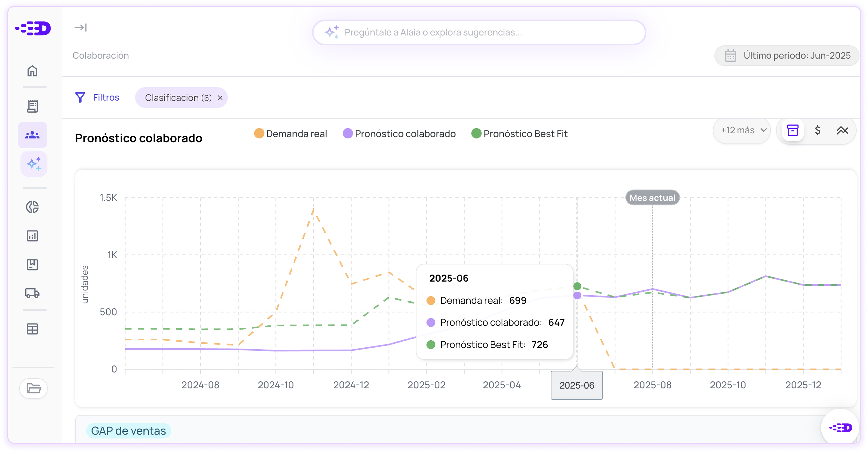Click the 2024-10 axis label

point(276,385)
